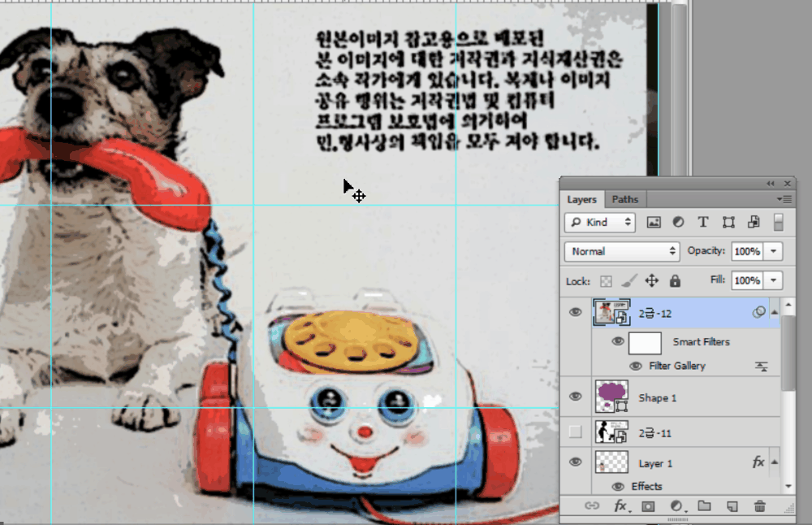Select the Shape 1 layer name

click(658, 398)
